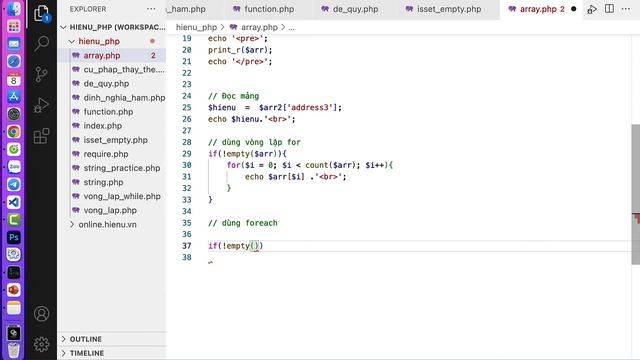
Task: Open App Store from the dock
Action: [x=13, y=97]
